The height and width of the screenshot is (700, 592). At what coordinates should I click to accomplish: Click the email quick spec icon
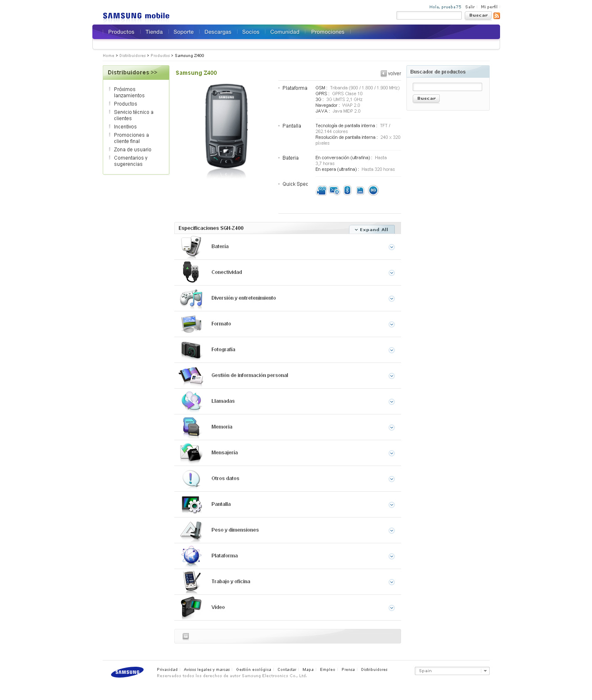(x=334, y=190)
